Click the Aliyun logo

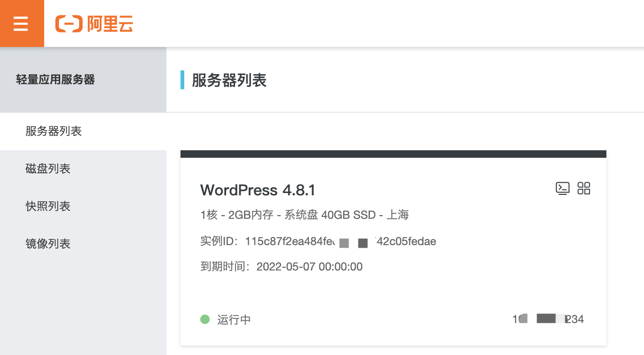click(94, 23)
